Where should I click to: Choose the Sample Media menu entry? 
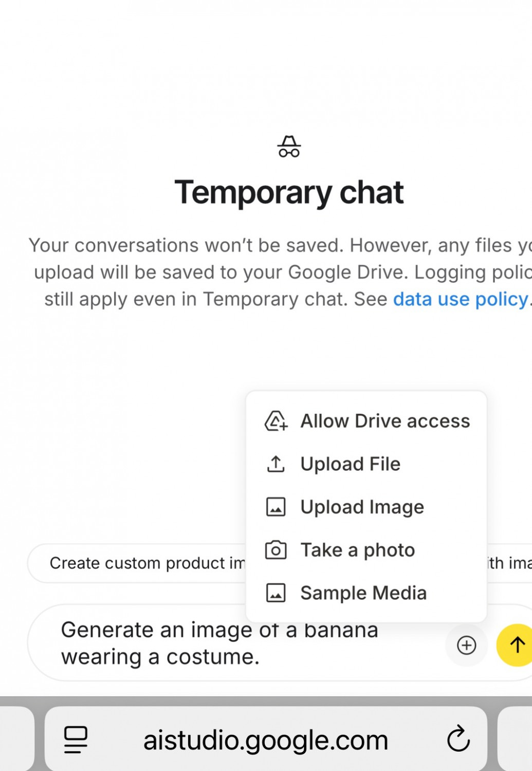click(x=363, y=593)
